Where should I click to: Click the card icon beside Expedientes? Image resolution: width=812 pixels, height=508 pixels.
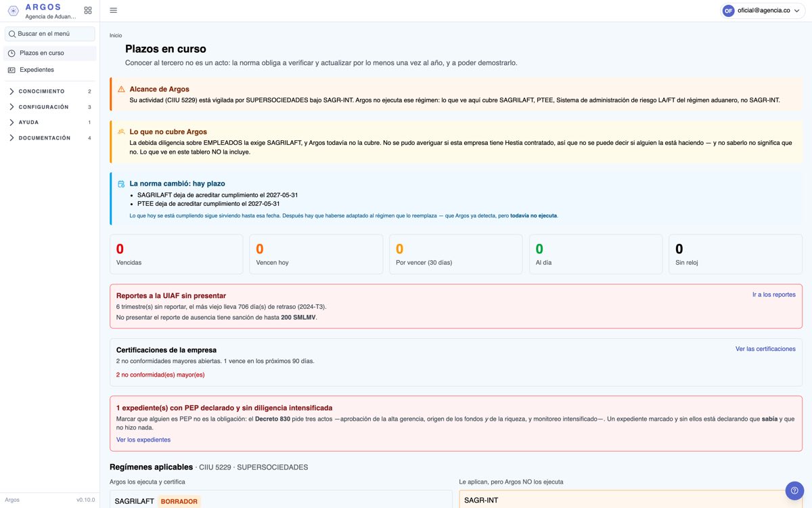pos(12,70)
